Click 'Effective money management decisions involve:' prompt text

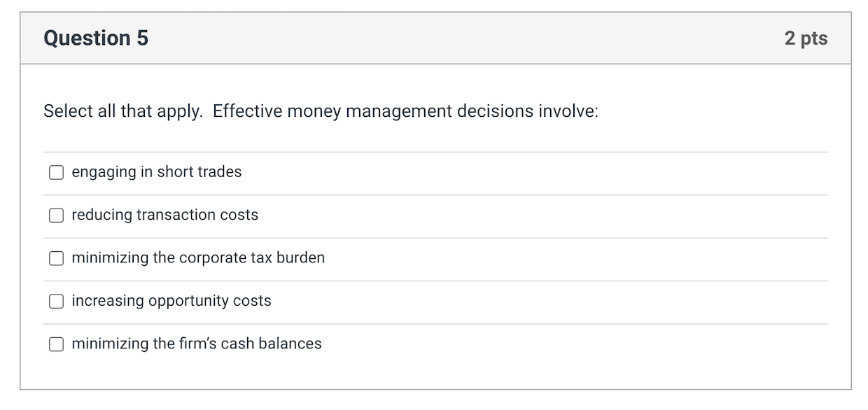[x=405, y=112]
